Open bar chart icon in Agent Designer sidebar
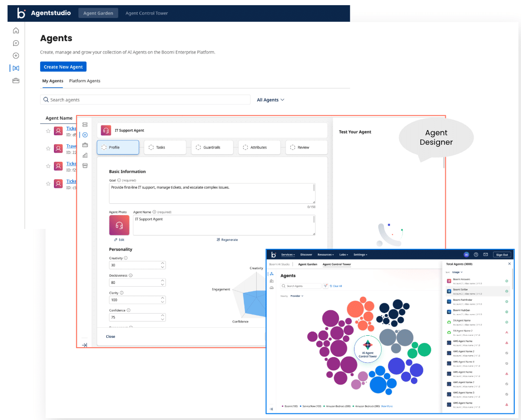 click(85, 155)
